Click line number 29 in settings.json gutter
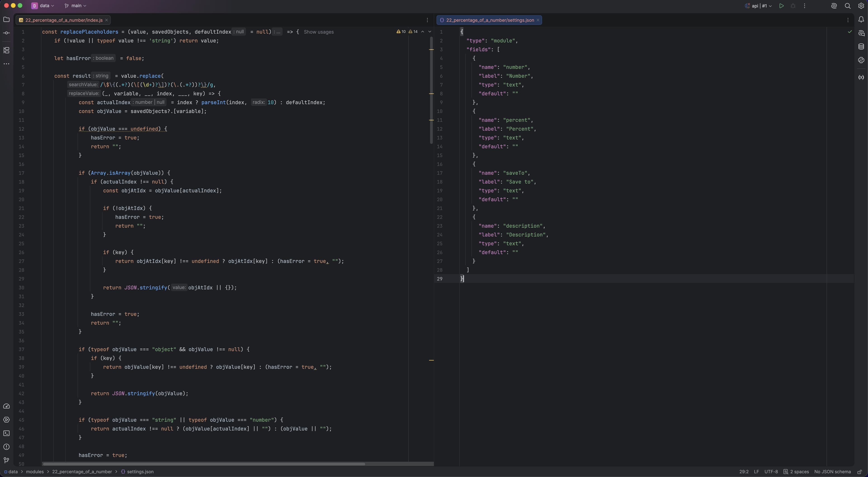868x477 pixels. pyautogui.click(x=439, y=279)
